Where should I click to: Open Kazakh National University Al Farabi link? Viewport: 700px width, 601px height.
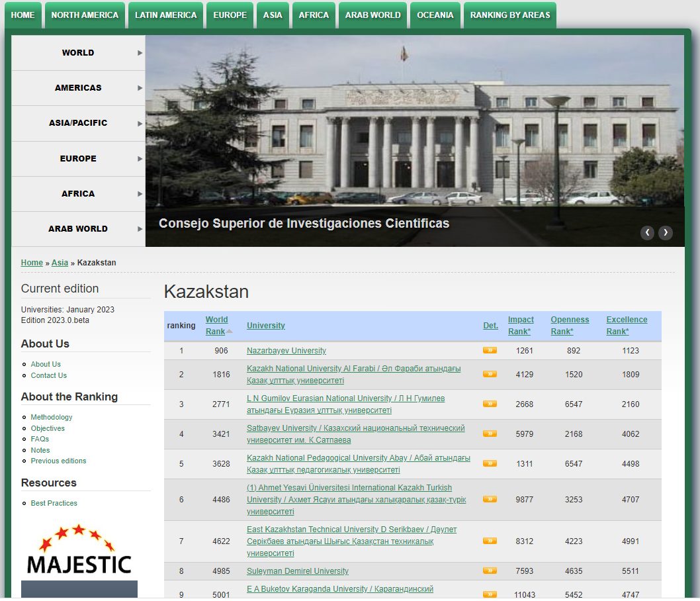click(x=353, y=374)
